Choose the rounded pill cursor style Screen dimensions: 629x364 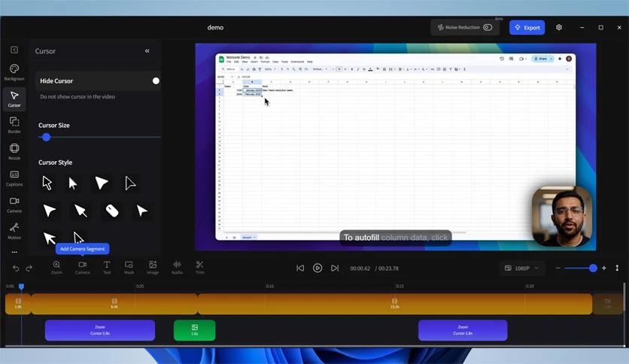coord(112,211)
